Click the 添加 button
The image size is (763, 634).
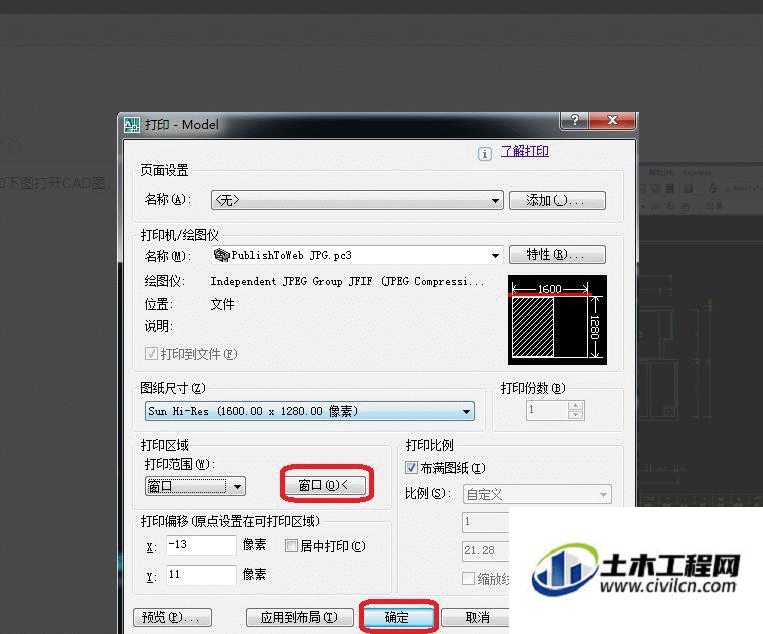point(557,200)
